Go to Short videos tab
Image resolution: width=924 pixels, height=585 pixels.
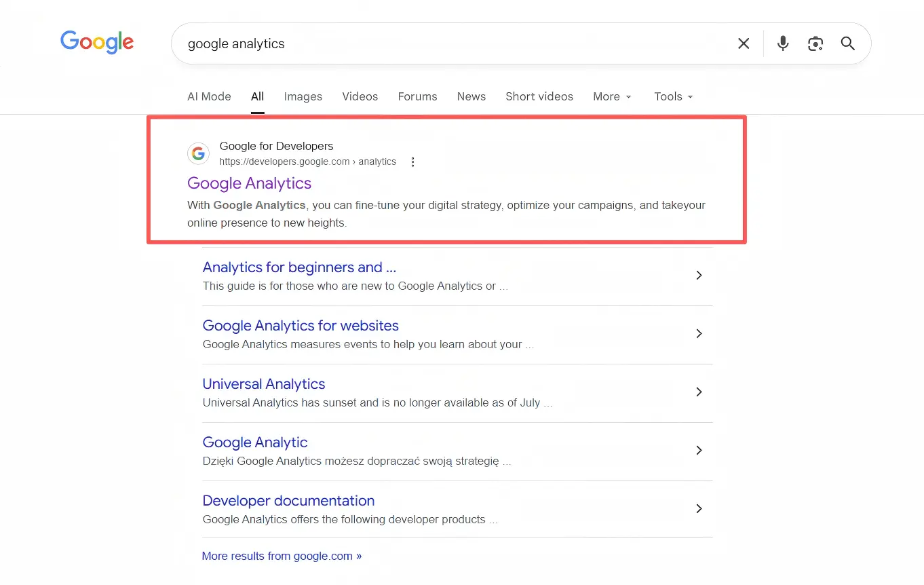tap(539, 96)
